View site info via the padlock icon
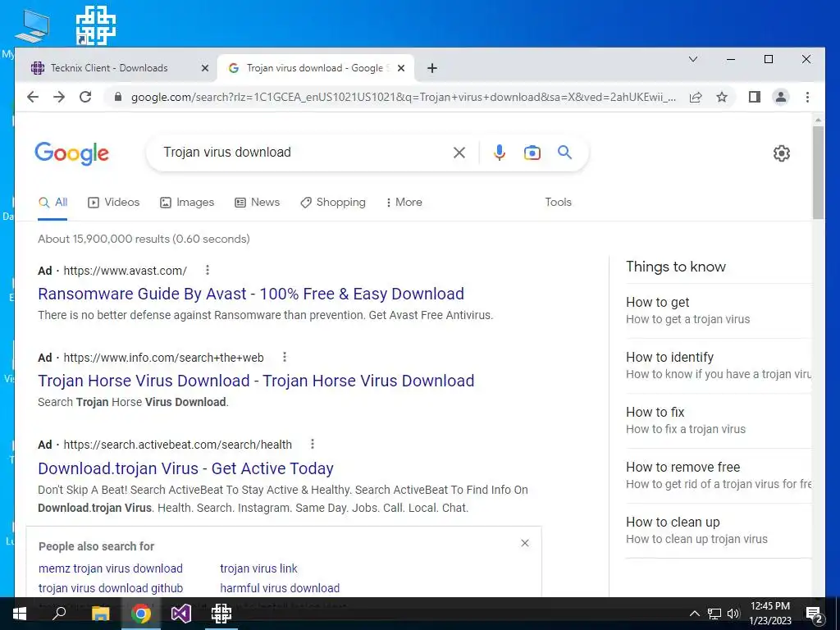 118,97
